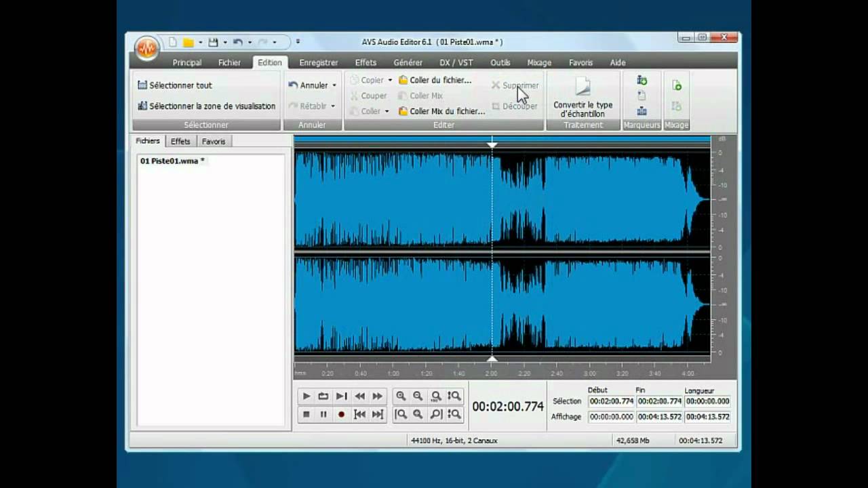Click the yellow open folder icon in title bar
868x488 pixels.
click(x=188, y=42)
